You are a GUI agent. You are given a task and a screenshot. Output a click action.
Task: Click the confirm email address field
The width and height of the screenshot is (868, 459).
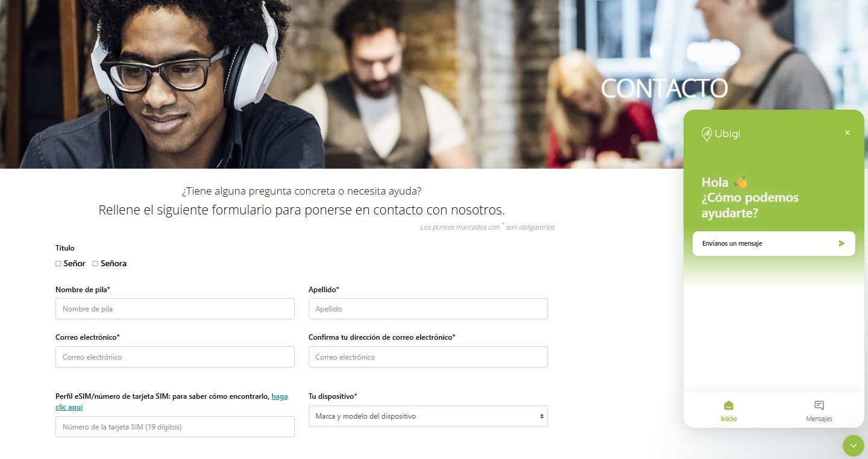tap(428, 357)
